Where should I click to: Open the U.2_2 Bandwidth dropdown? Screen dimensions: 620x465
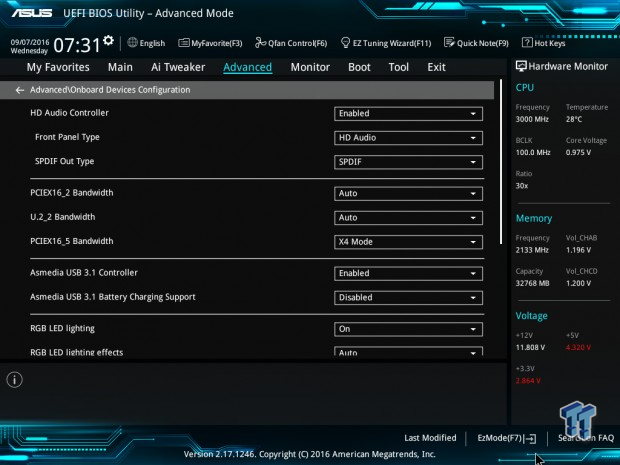[408, 218]
